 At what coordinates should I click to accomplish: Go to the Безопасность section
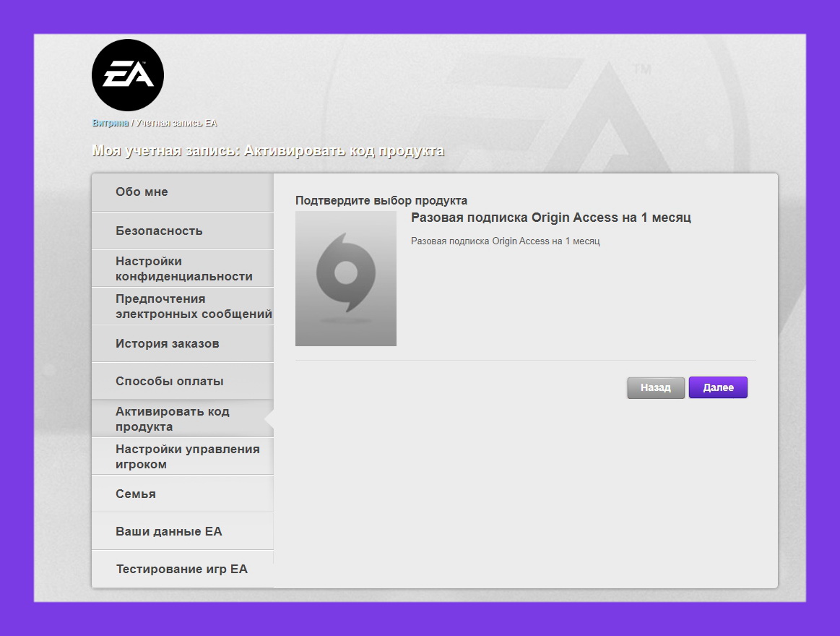pos(183,231)
